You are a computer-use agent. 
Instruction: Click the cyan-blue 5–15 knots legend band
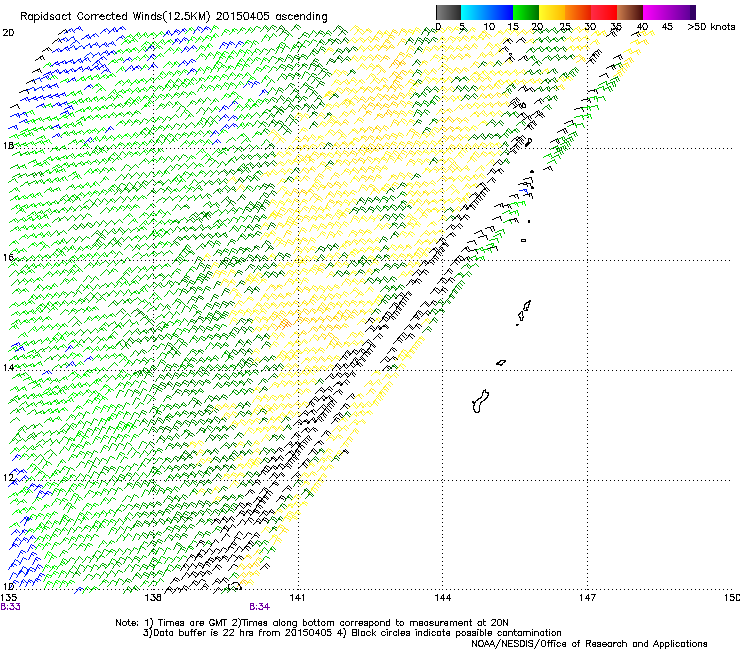tap(487, 12)
